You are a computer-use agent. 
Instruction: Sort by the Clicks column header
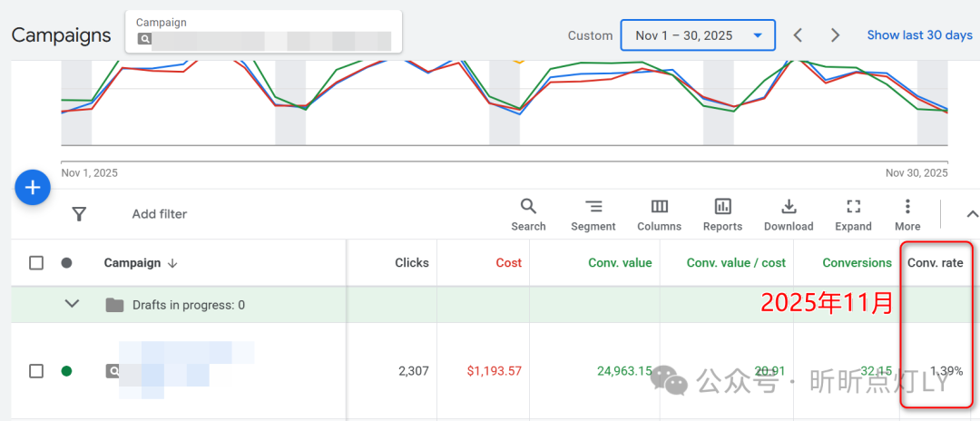coord(412,263)
